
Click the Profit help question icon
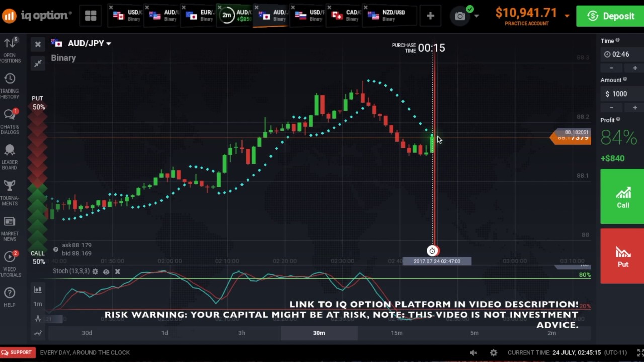tap(618, 119)
